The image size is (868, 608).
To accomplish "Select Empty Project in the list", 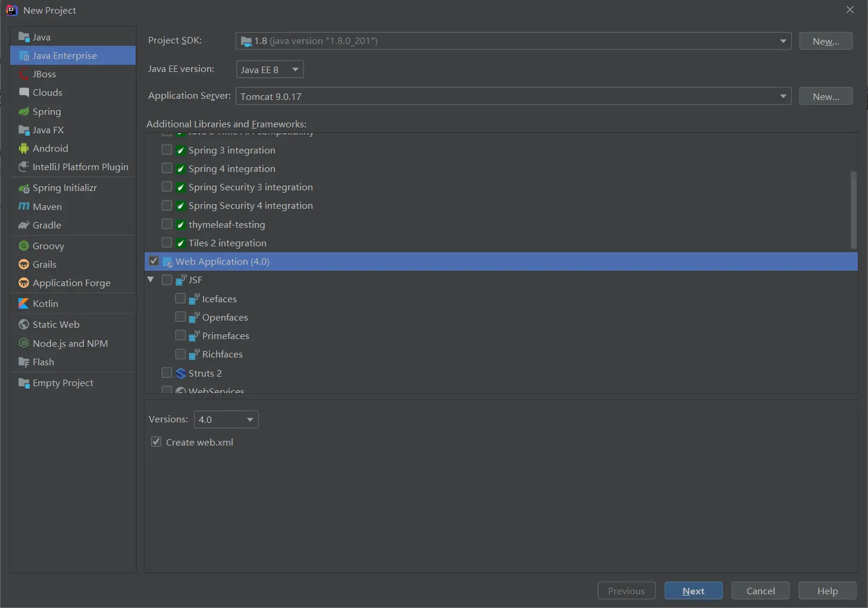I will point(73,383).
